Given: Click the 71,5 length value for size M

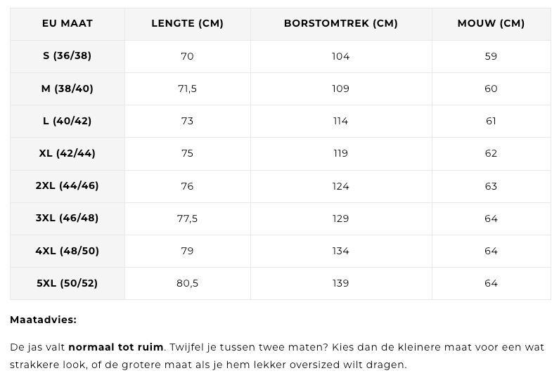Looking at the screenshot, I should pyautogui.click(x=187, y=89).
